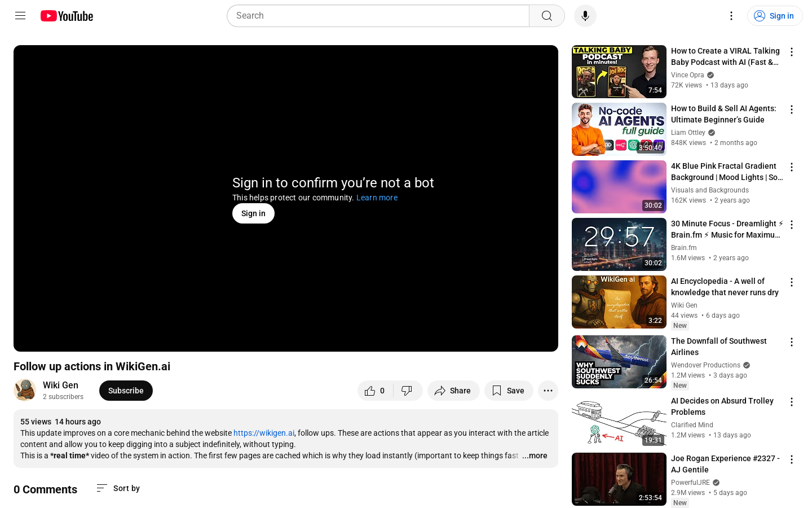
Task: Open Downfall of Southwest Airlines thumbnail
Action: click(619, 362)
